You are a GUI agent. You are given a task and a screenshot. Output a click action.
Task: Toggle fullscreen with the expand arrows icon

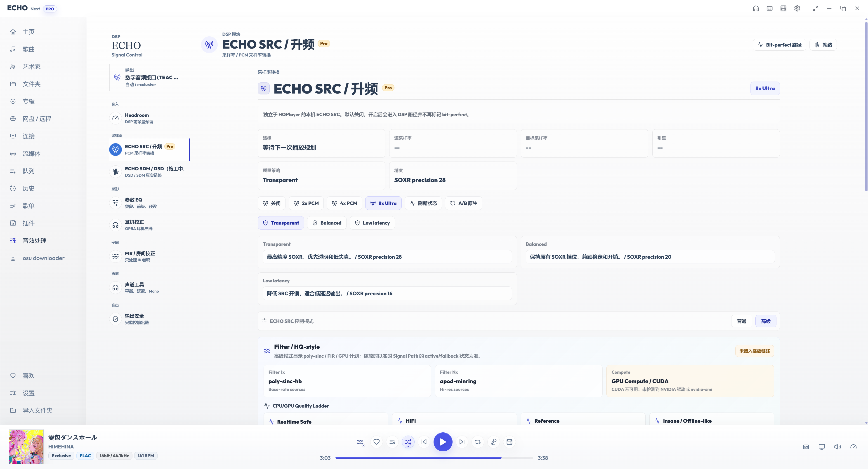pyautogui.click(x=815, y=8)
